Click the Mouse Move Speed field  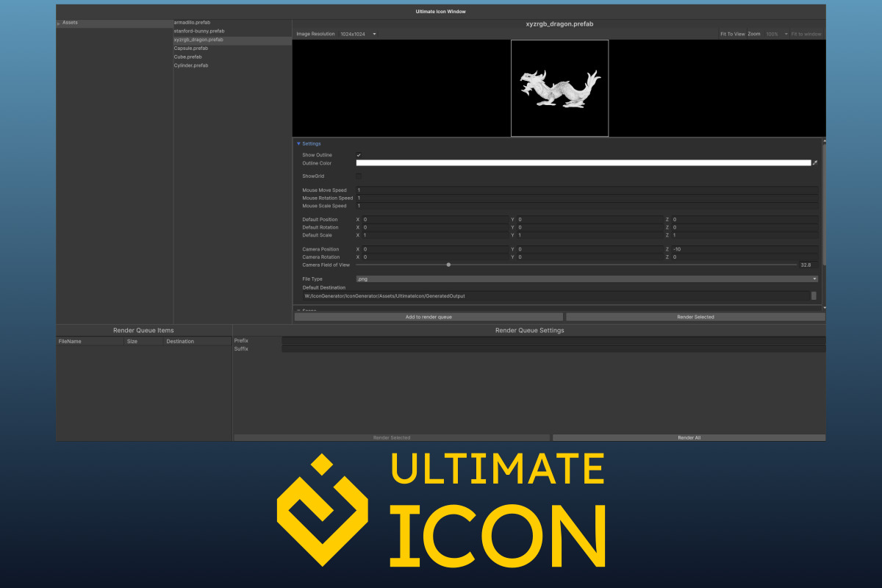pyautogui.click(x=587, y=190)
